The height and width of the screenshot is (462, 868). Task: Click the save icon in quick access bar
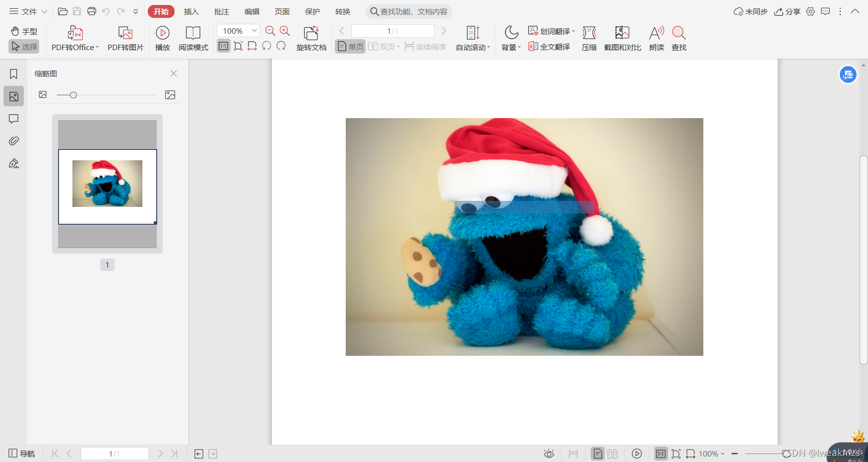(77, 11)
